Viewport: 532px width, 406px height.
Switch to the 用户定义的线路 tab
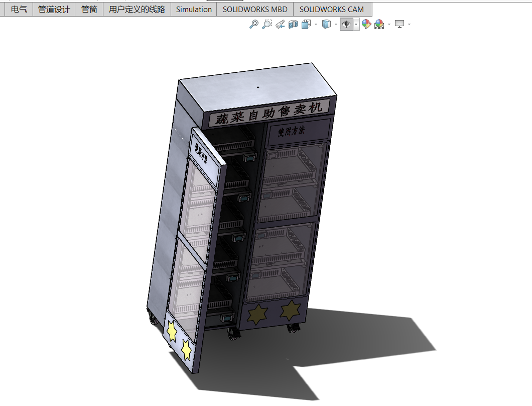click(137, 10)
